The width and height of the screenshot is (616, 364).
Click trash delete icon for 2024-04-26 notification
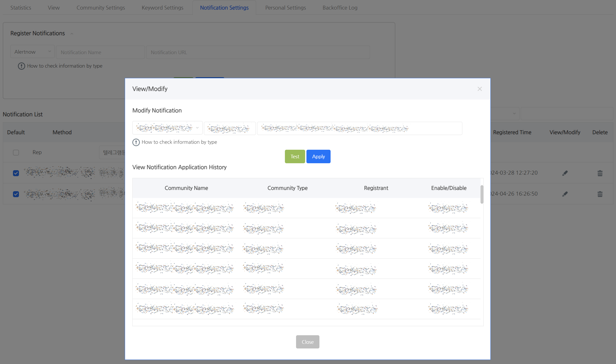600,194
